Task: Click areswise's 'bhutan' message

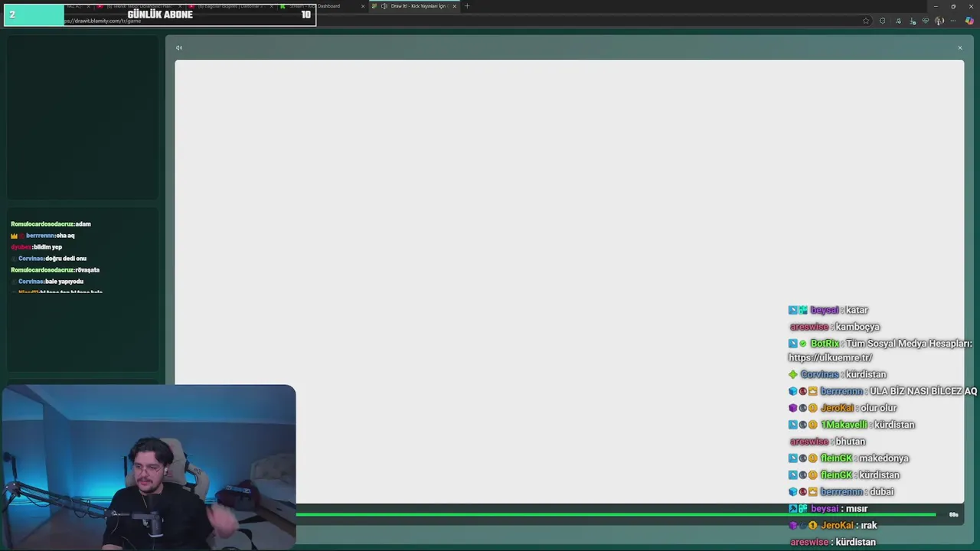Action: pos(828,442)
